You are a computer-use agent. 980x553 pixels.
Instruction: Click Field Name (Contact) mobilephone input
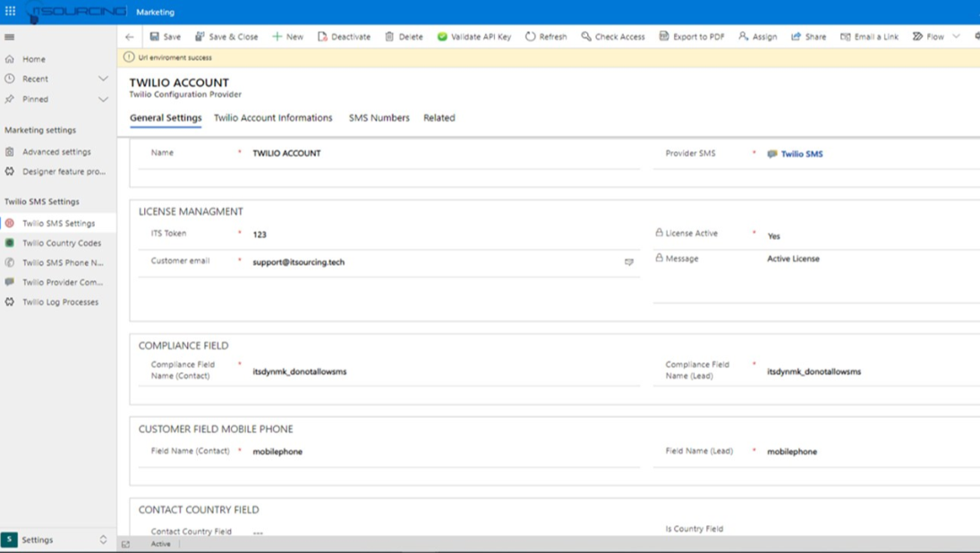point(445,451)
